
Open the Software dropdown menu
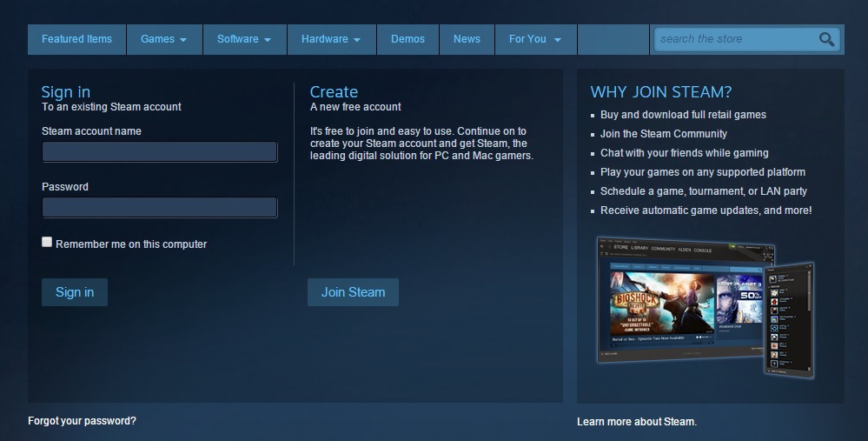pos(245,39)
